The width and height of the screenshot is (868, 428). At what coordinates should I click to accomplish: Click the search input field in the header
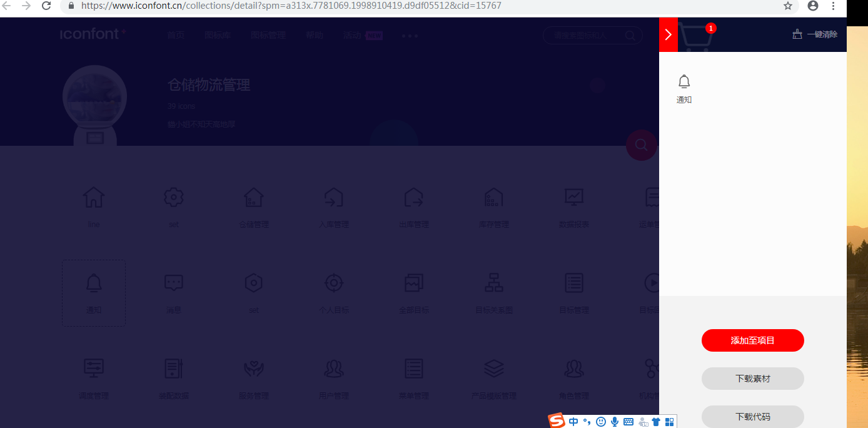588,36
